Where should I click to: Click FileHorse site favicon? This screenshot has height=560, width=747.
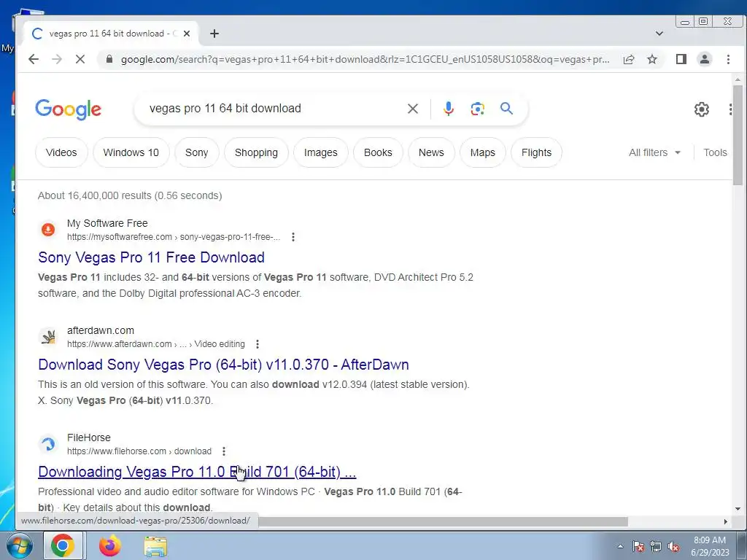click(x=47, y=444)
